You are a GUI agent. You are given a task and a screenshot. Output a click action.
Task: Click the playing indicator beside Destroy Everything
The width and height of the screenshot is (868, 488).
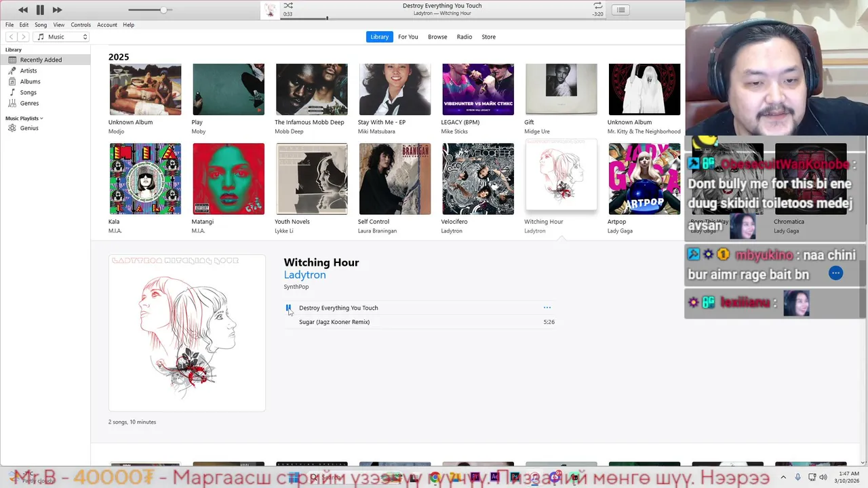click(x=288, y=308)
